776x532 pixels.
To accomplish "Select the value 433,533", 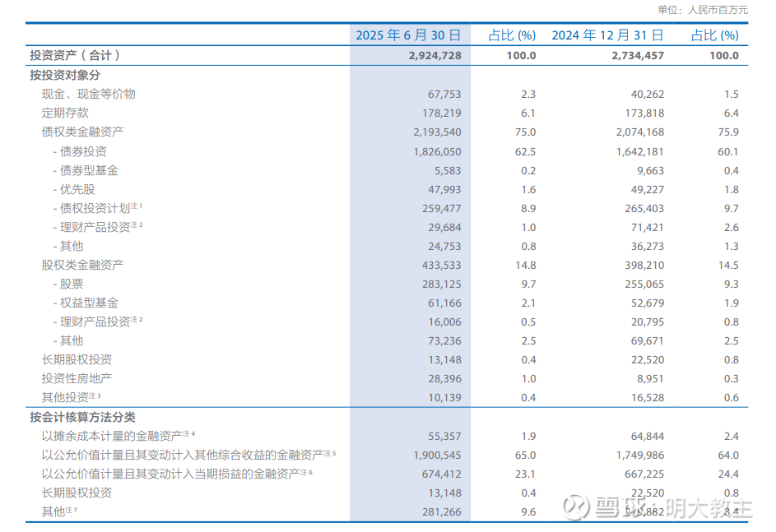I will (x=441, y=266).
